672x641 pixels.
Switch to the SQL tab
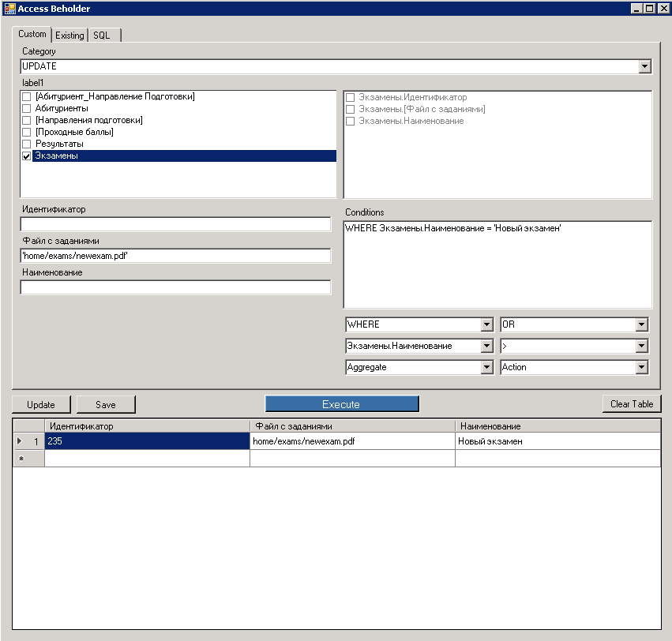click(103, 35)
